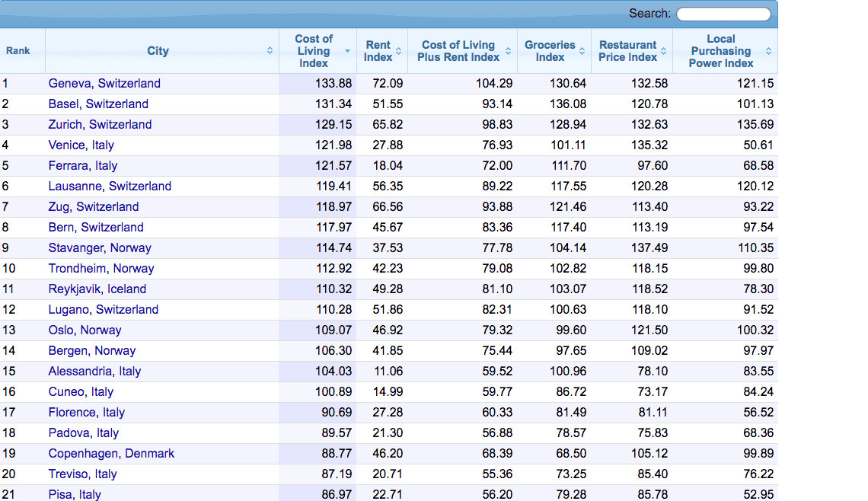The height and width of the screenshot is (501, 868).
Task: Click into the Search input field
Action: pyautogui.click(x=723, y=14)
